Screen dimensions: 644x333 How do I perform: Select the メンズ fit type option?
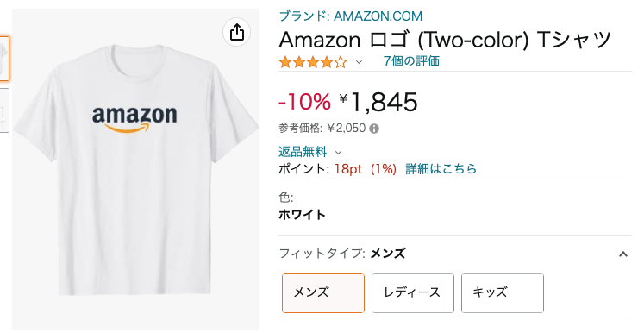323,293
